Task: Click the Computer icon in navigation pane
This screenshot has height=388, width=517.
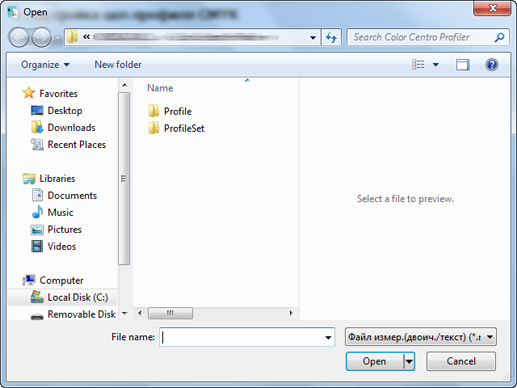Action: (29, 280)
